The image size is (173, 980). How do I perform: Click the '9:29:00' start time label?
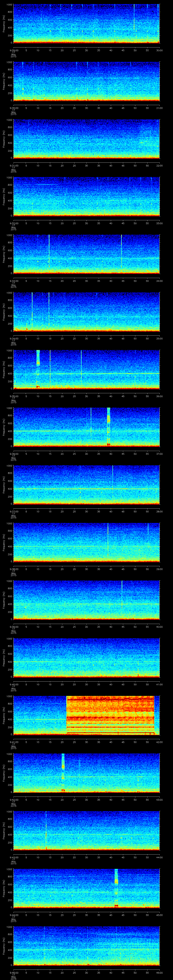click(x=14, y=50)
